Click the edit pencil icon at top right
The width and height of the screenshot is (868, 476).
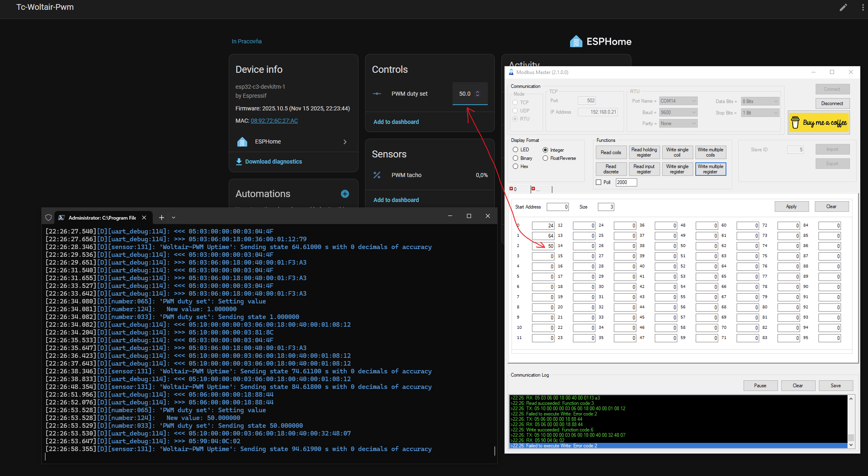coord(843,7)
